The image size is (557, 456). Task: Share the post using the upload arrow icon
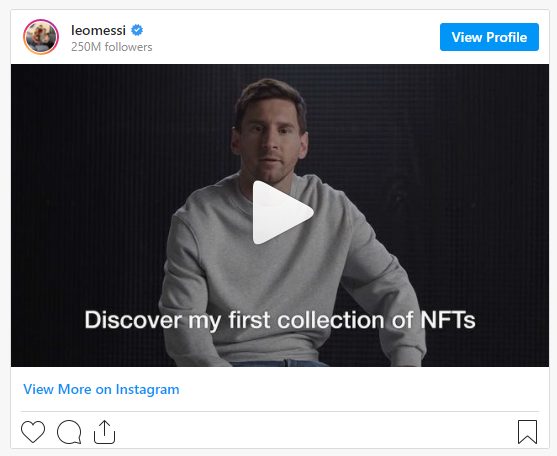pyautogui.click(x=104, y=432)
